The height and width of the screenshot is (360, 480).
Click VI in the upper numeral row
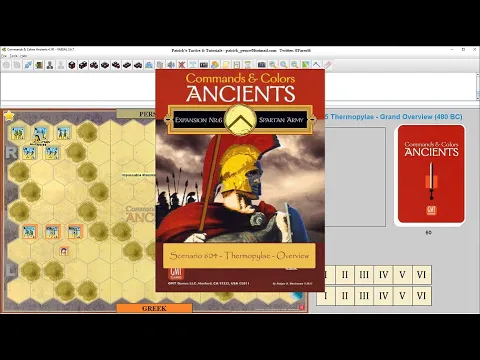pyautogui.click(x=422, y=275)
